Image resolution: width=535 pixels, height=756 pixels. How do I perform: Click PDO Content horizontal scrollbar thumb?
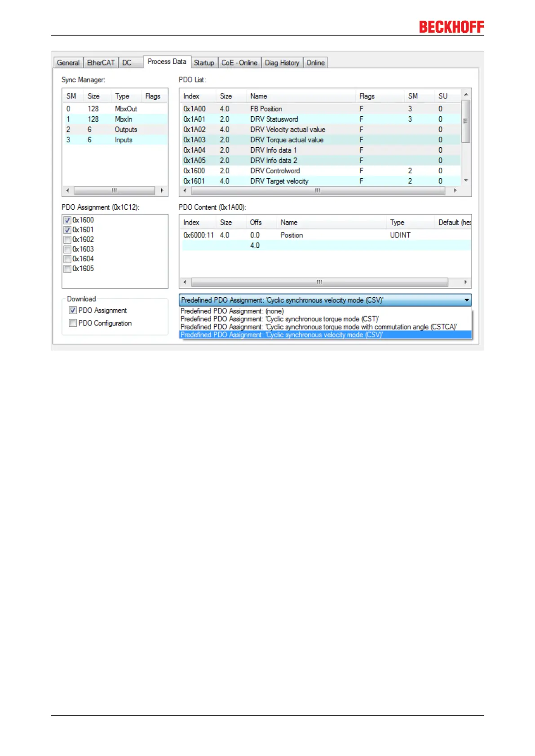[319, 282]
